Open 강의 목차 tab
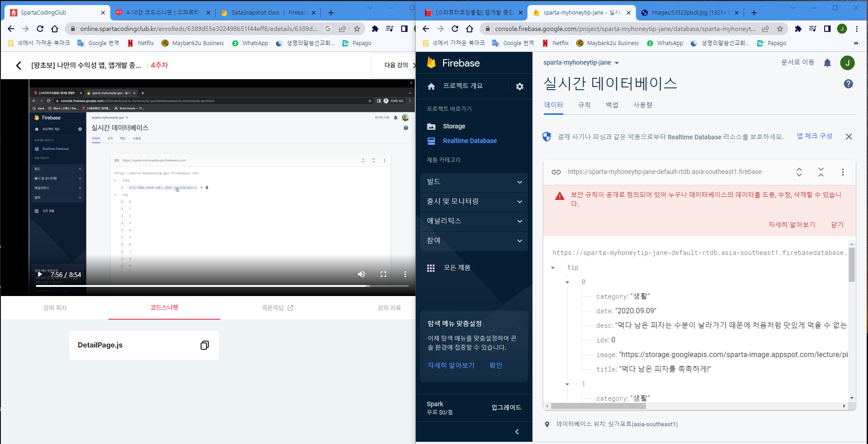Screen dimensions: 868x444 tap(55, 308)
